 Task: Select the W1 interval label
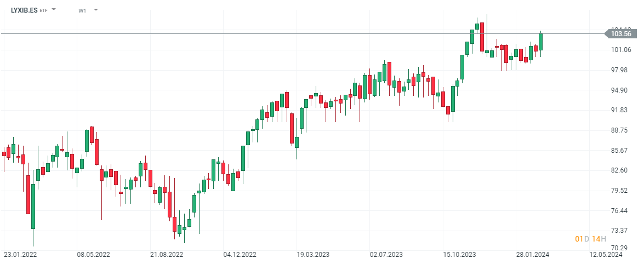[82, 10]
